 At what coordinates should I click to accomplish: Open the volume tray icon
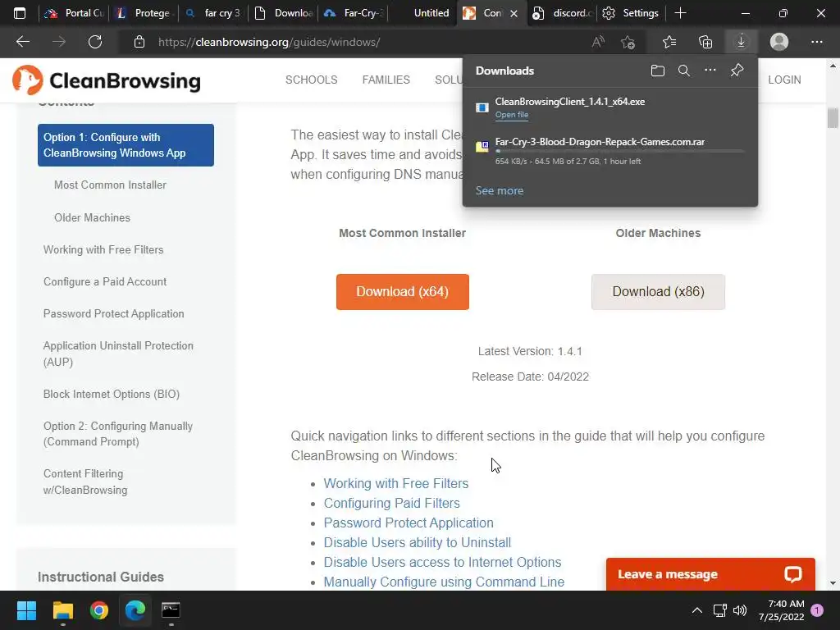coord(740,610)
